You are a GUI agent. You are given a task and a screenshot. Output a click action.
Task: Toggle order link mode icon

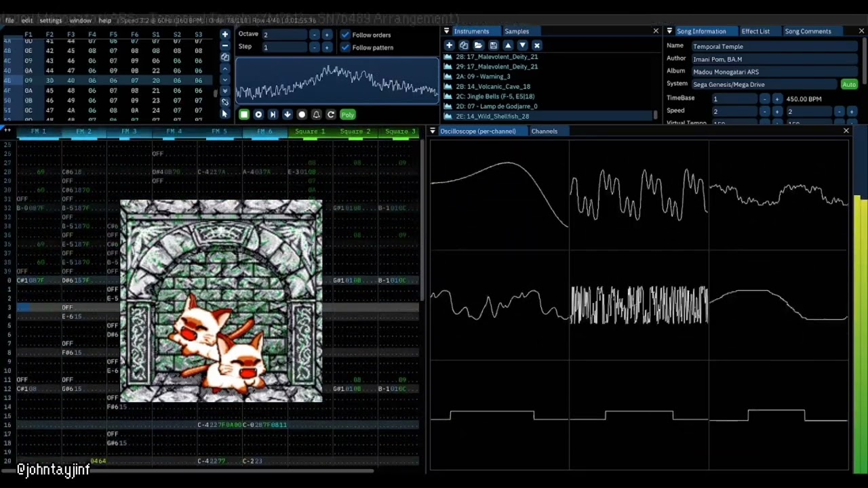[x=225, y=102]
